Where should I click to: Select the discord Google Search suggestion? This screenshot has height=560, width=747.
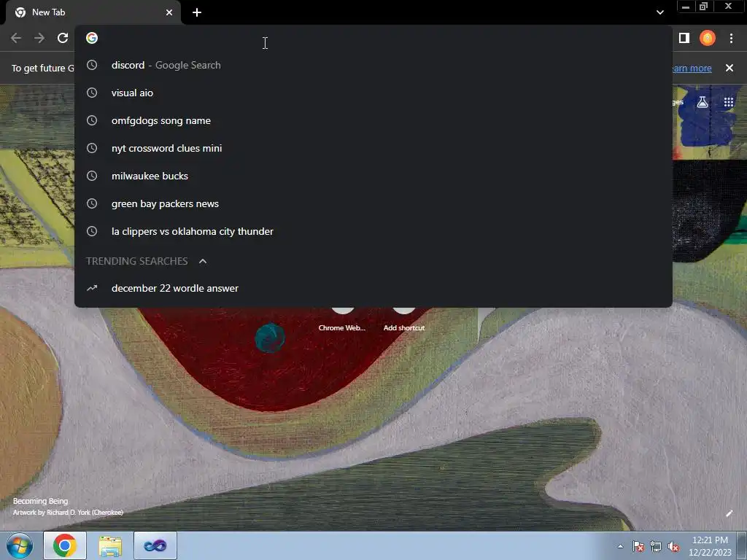(373, 65)
